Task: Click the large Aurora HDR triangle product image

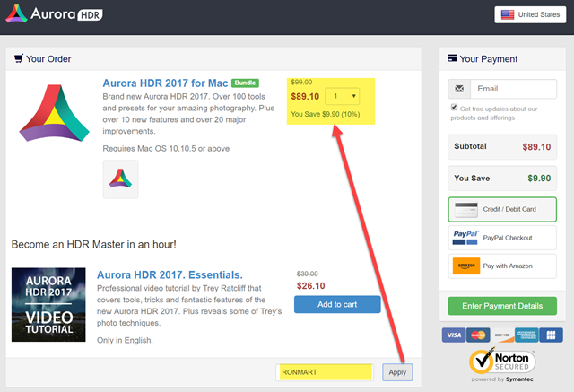Action: pos(54,113)
